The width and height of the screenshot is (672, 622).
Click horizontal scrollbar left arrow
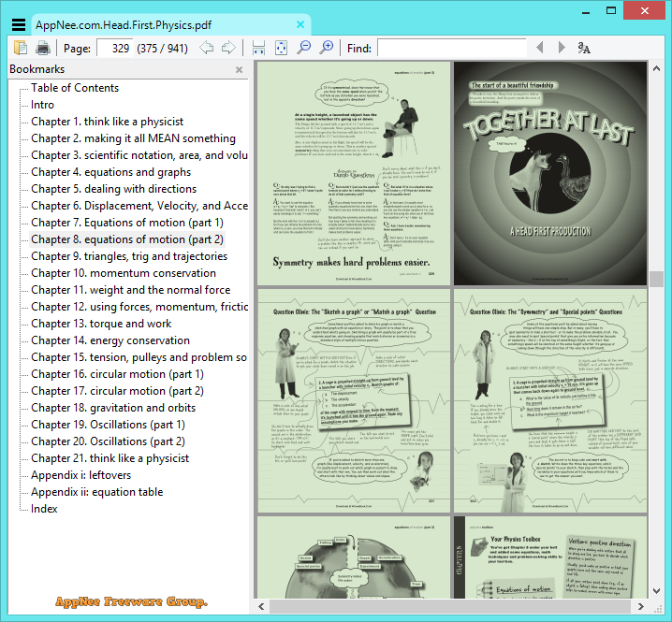pos(261,607)
